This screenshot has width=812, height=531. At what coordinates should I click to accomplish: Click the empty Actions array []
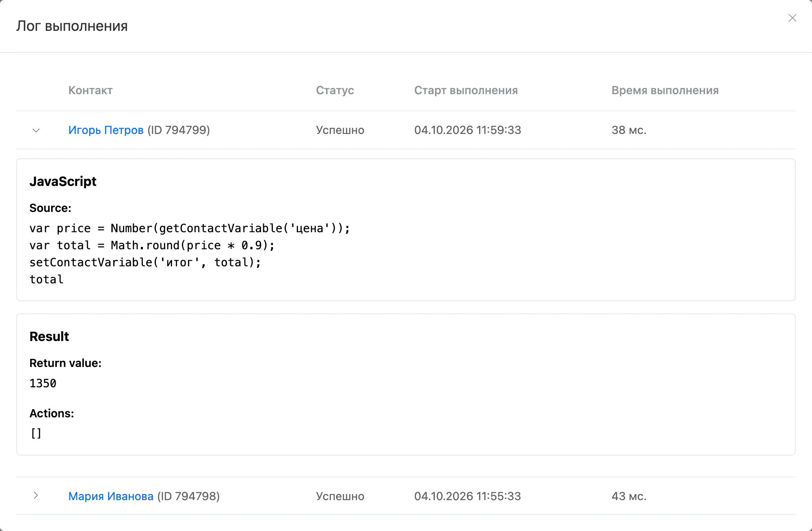click(x=36, y=434)
